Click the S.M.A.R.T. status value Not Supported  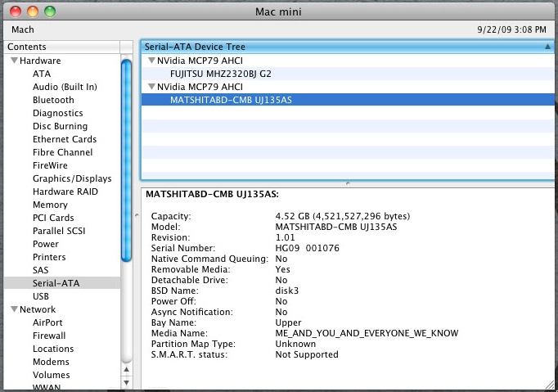click(307, 354)
